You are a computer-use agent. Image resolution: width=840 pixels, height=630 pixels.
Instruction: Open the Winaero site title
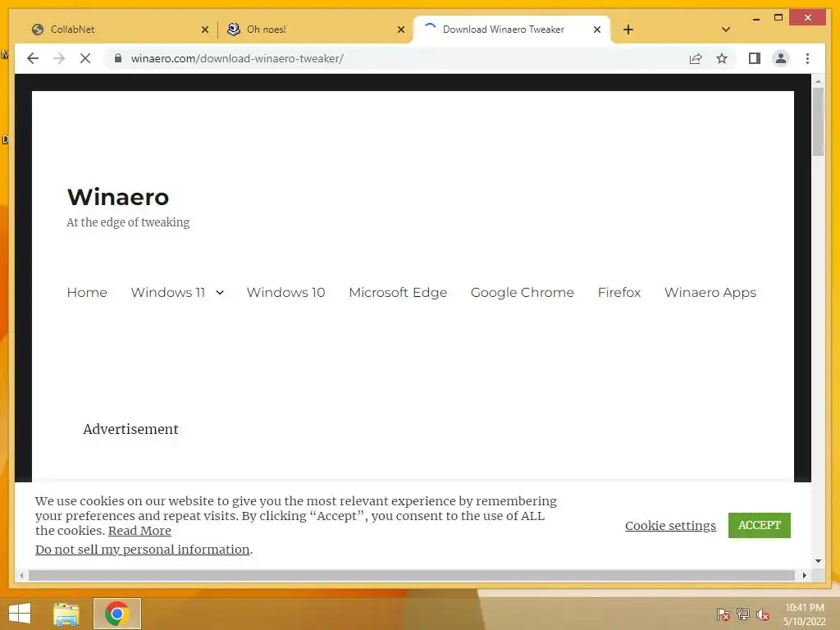[x=118, y=197]
